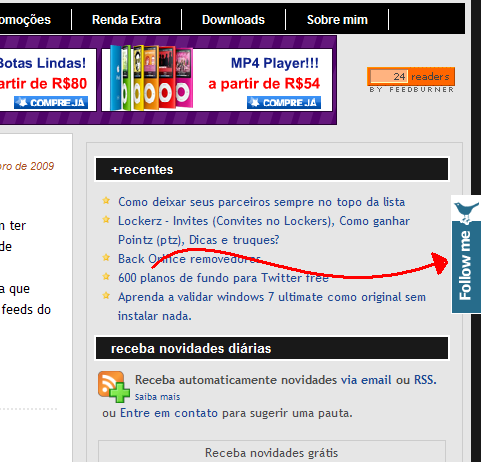Viewport: 481px width, 462px height.
Task: Open the colorful MP4 players ad image
Action: (x=152, y=78)
